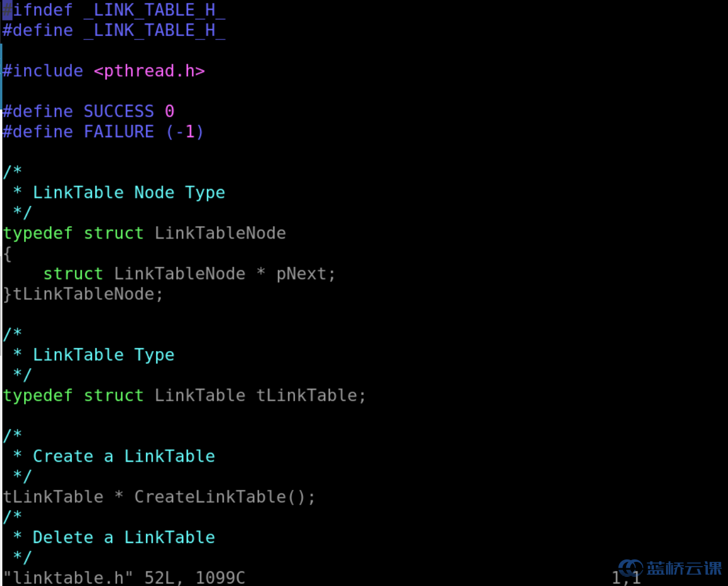The height and width of the screenshot is (586, 728).
Task: Click the 'LinkTable Type' comment text
Action: point(103,355)
